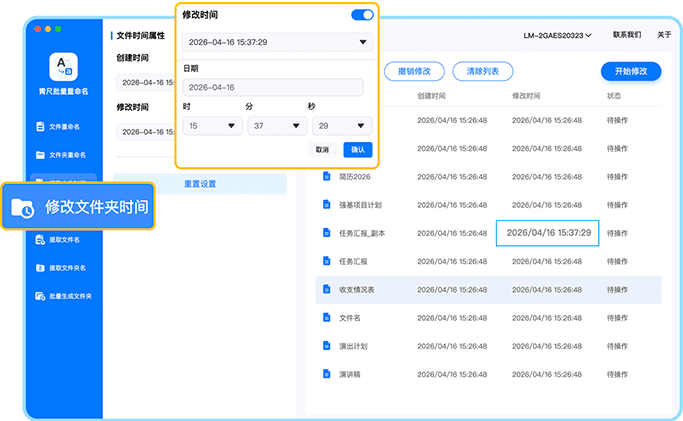Open the minute dropdown showing 37
The width and height of the screenshot is (683, 421).
(x=295, y=126)
